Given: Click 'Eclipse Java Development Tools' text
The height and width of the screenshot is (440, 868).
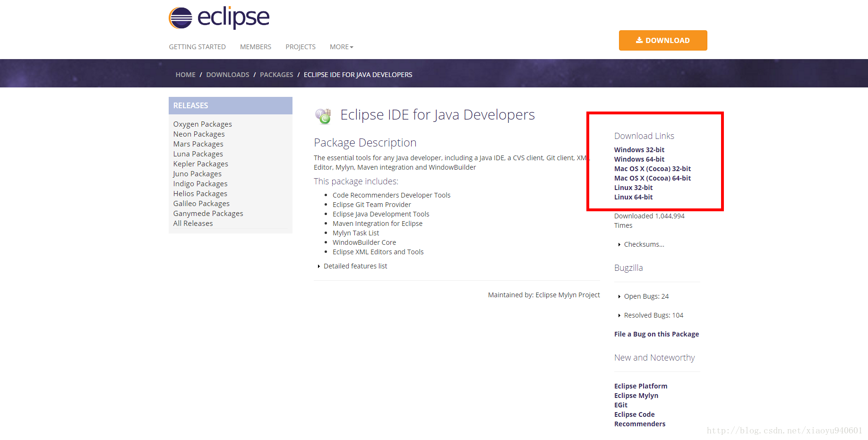Looking at the screenshot, I should pyautogui.click(x=381, y=214).
